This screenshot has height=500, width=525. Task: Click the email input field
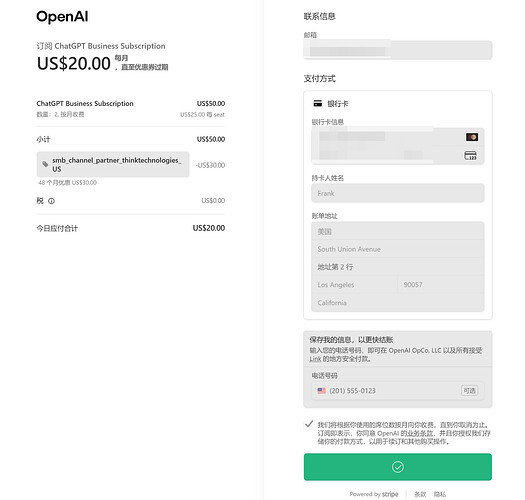coord(398,50)
